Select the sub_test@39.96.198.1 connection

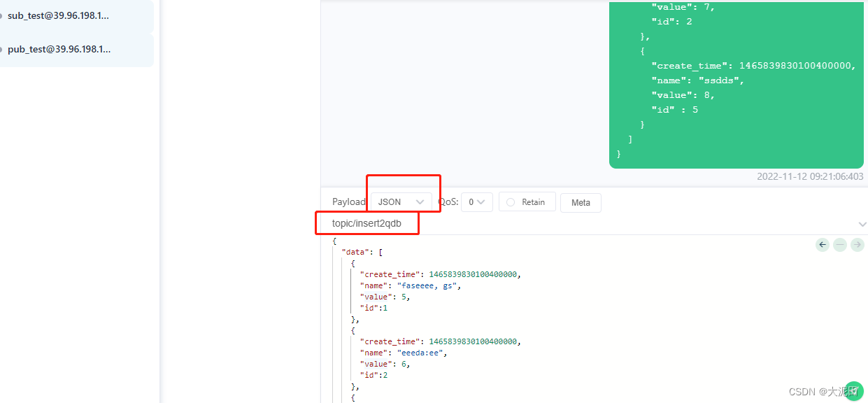[x=58, y=15]
